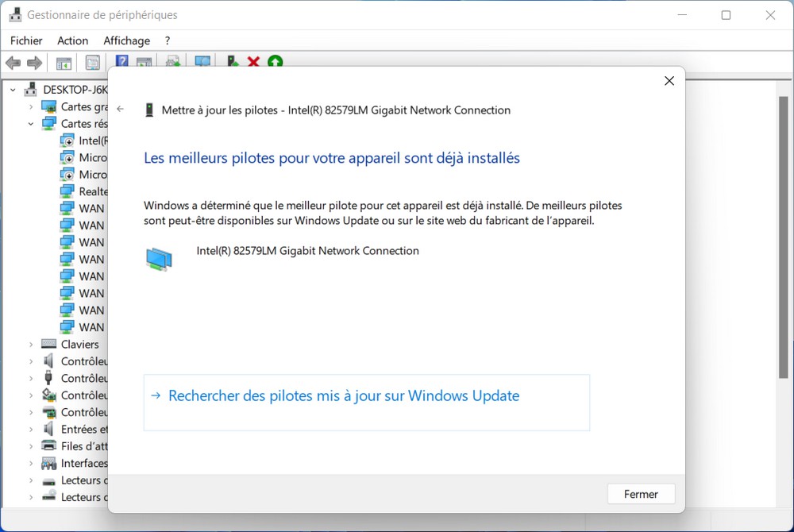Click the toolbar forward arrow icon
794x532 pixels.
click(34, 63)
